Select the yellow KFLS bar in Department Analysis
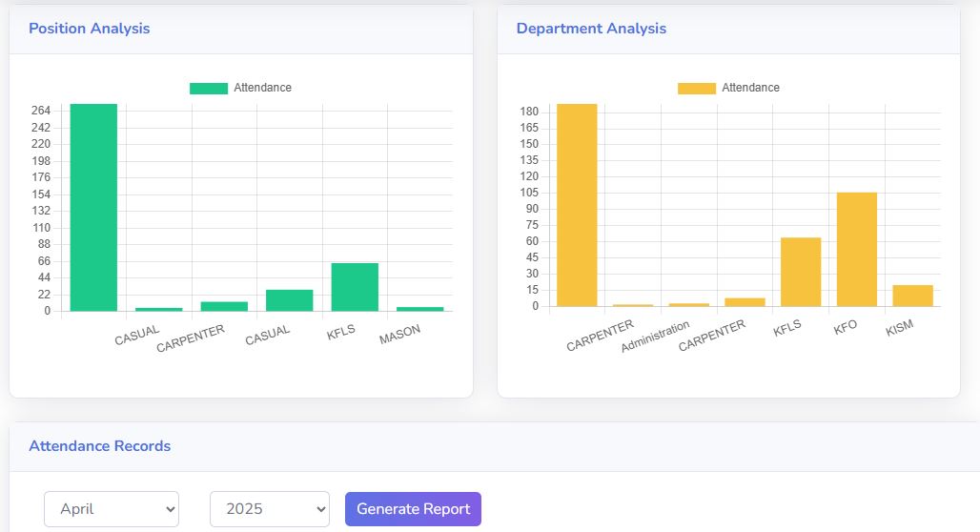 tap(800, 272)
